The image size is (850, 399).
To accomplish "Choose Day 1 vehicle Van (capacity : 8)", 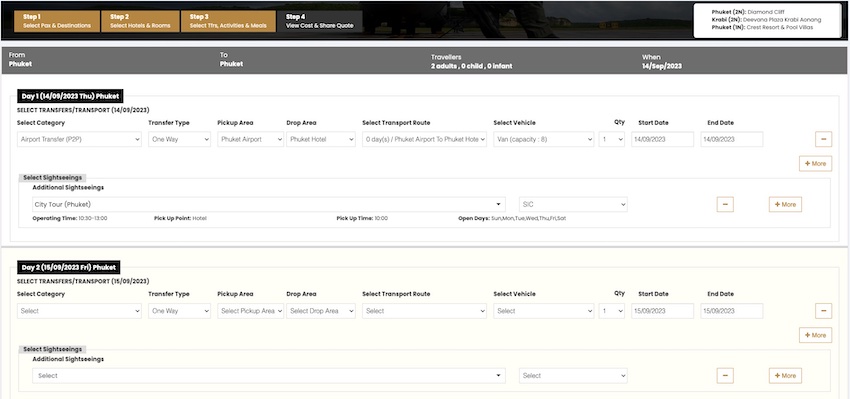I will coord(544,139).
